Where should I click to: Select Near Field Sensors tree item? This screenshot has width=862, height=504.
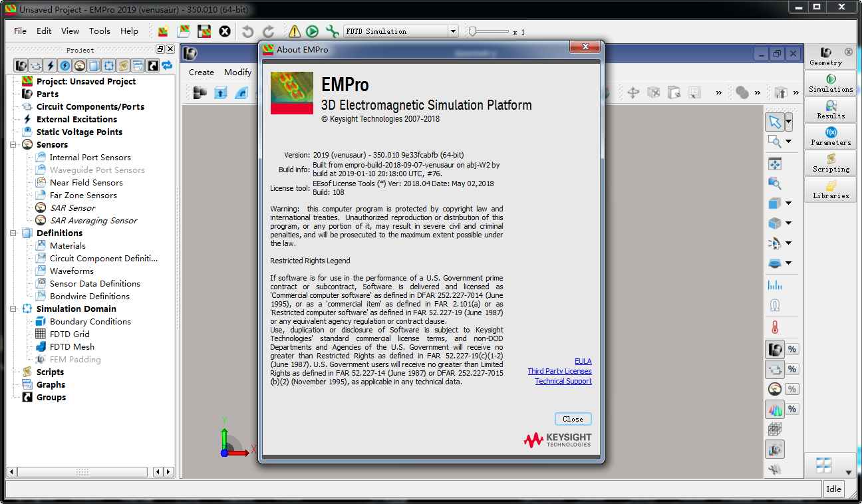pos(86,182)
